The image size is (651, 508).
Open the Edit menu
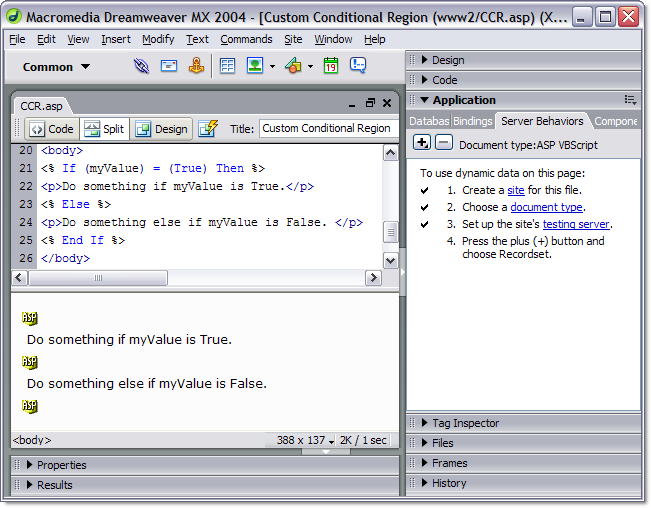pyautogui.click(x=46, y=39)
